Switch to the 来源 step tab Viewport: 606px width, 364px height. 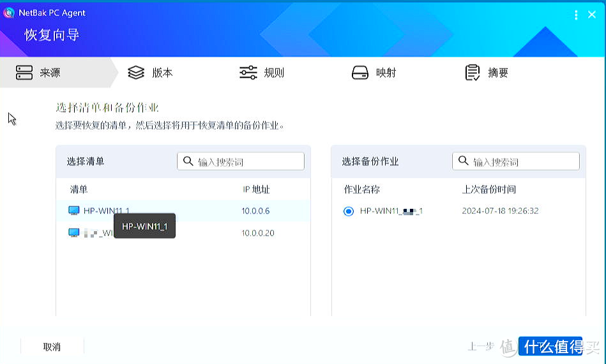59,73
